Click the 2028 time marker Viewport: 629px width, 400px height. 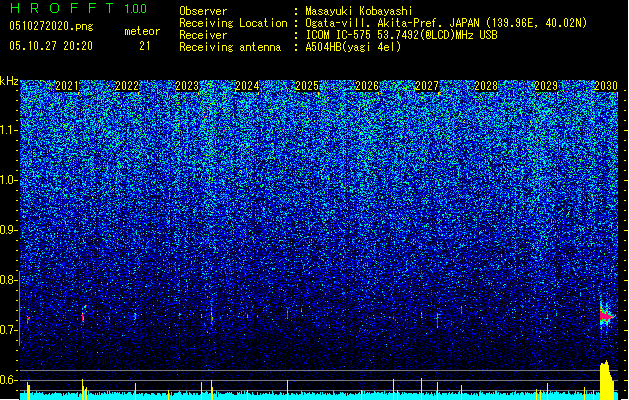[486, 86]
